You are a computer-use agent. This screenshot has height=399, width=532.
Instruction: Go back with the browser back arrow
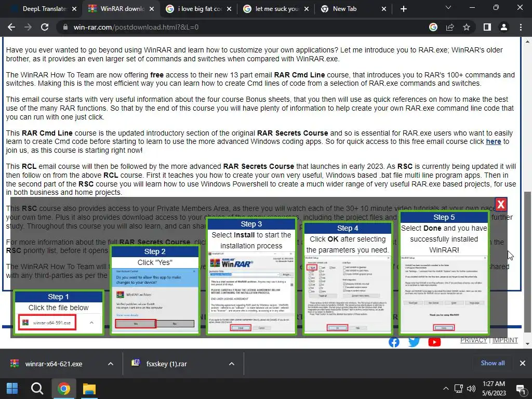[x=11, y=27]
